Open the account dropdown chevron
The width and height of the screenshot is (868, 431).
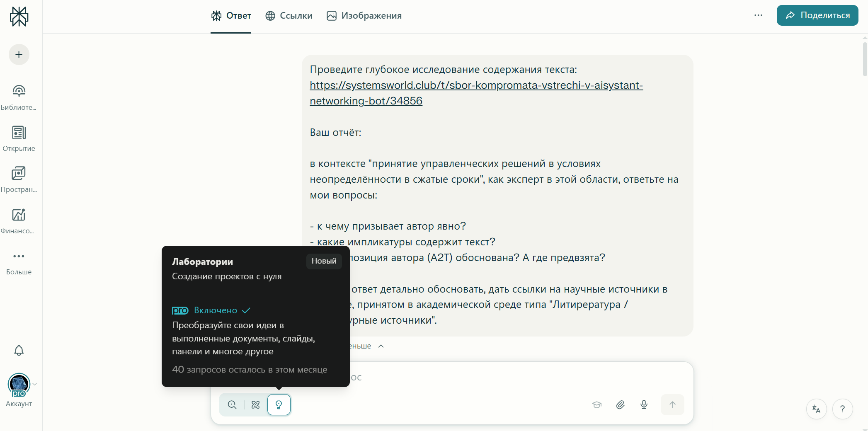(x=35, y=384)
